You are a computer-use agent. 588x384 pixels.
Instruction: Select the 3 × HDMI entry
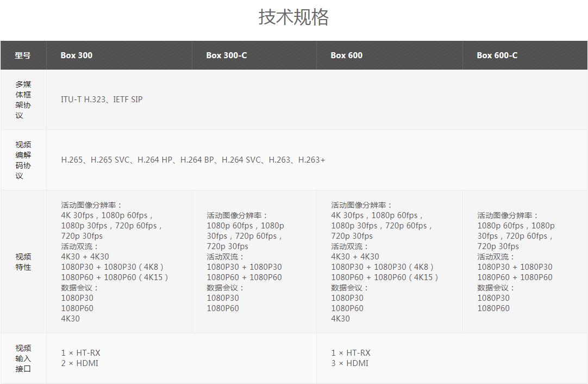point(350,363)
